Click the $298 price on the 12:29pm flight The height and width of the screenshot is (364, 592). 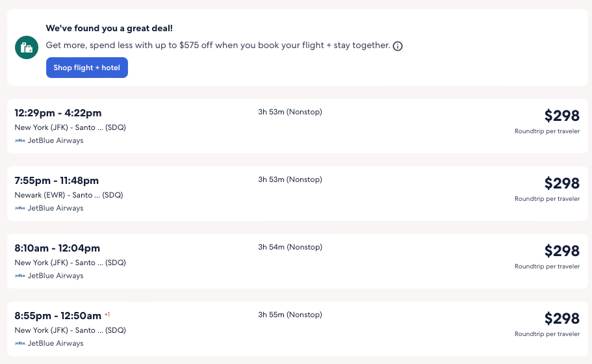[561, 116]
